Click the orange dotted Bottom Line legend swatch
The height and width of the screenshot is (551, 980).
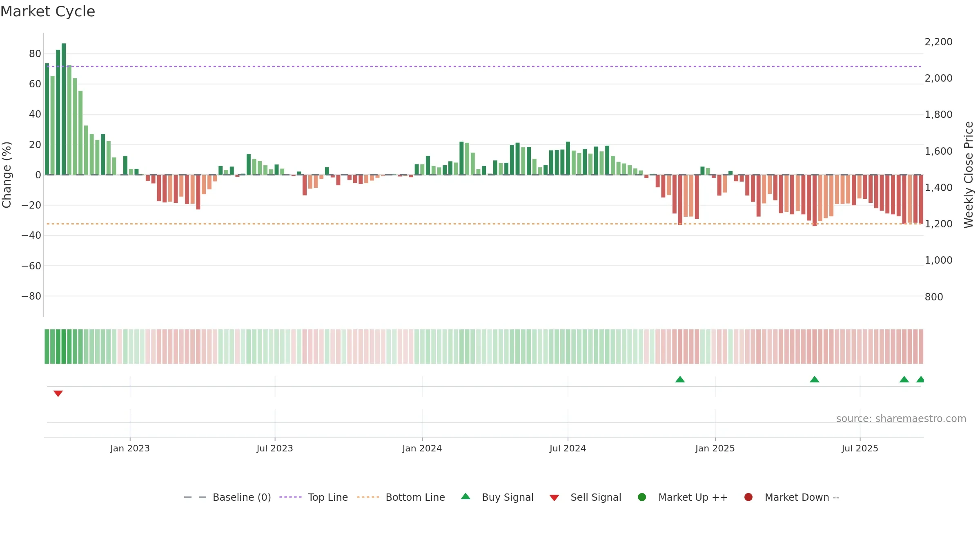pyautogui.click(x=368, y=497)
